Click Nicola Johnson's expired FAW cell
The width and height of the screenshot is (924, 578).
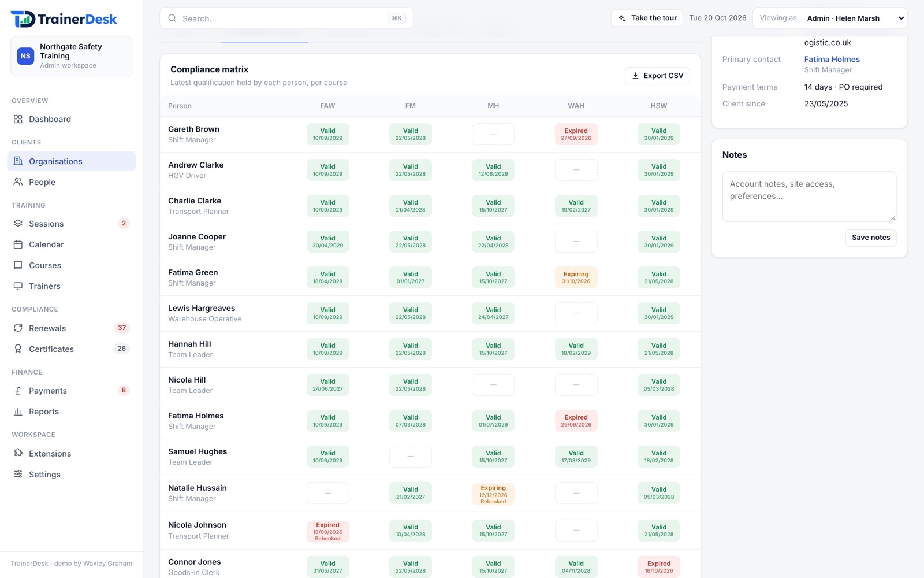pos(327,531)
